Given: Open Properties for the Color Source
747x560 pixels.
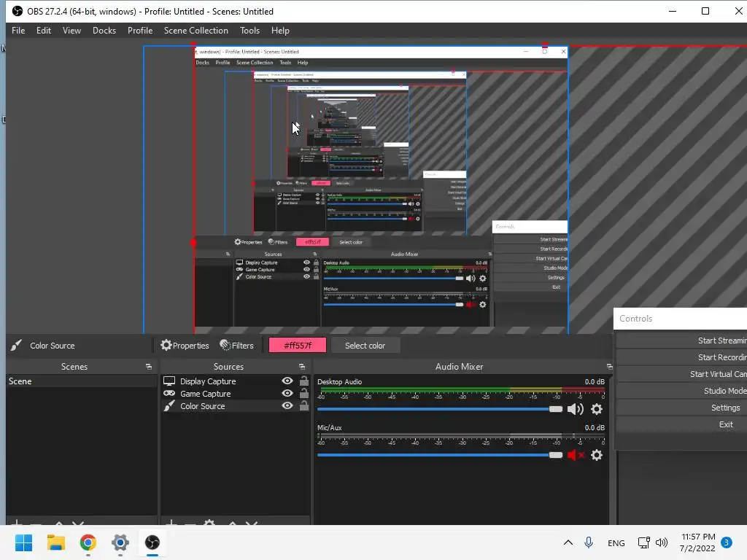Looking at the screenshot, I should click(x=185, y=345).
